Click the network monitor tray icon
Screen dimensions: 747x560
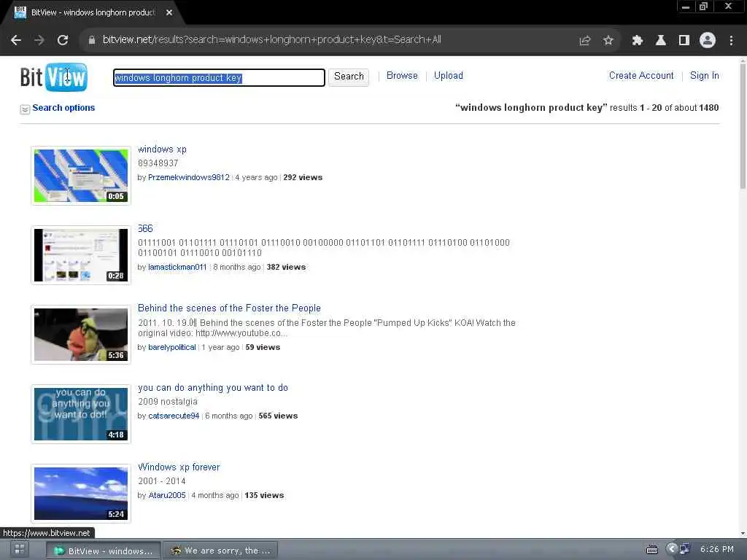click(684, 550)
